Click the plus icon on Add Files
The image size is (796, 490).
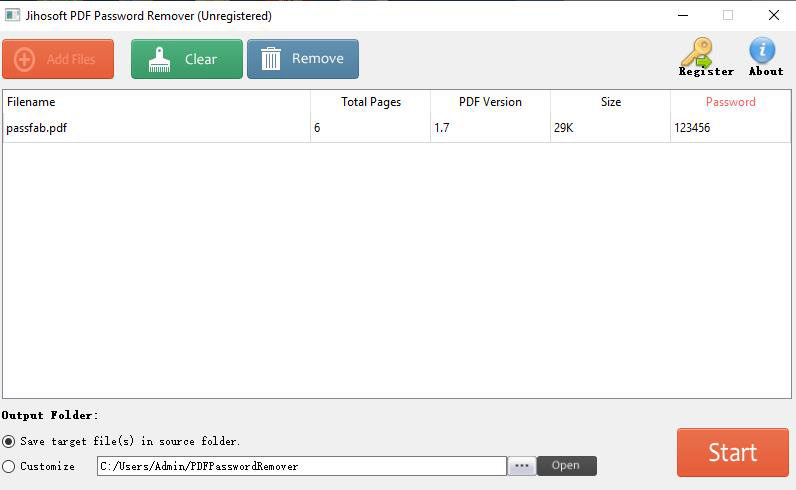[x=25, y=59]
